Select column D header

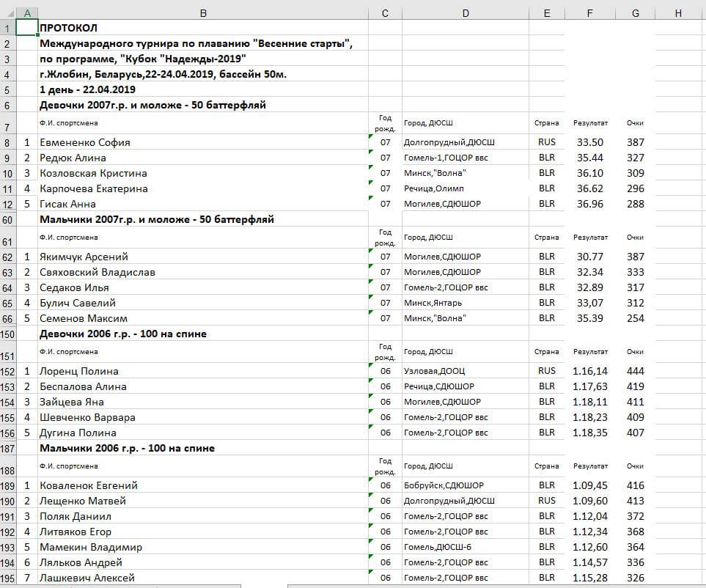(x=466, y=13)
